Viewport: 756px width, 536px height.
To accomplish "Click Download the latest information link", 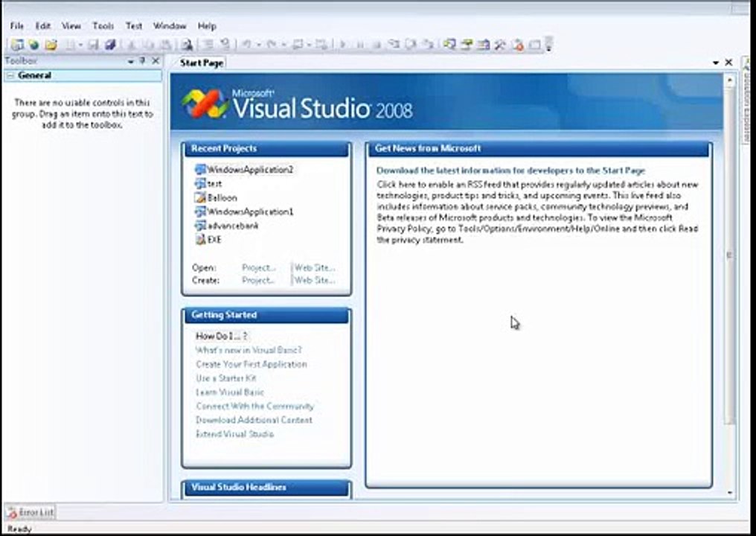I will [x=510, y=170].
